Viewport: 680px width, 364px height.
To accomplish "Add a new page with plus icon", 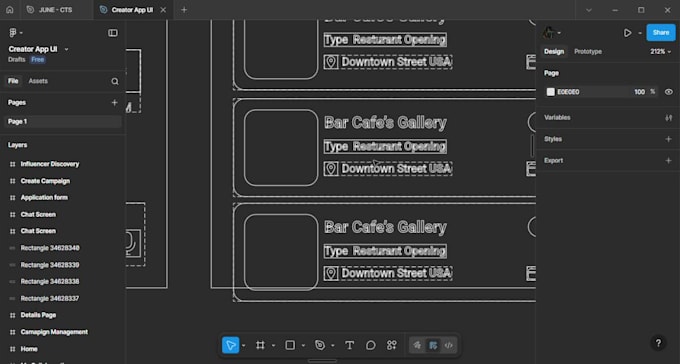I will click(114, 102).
